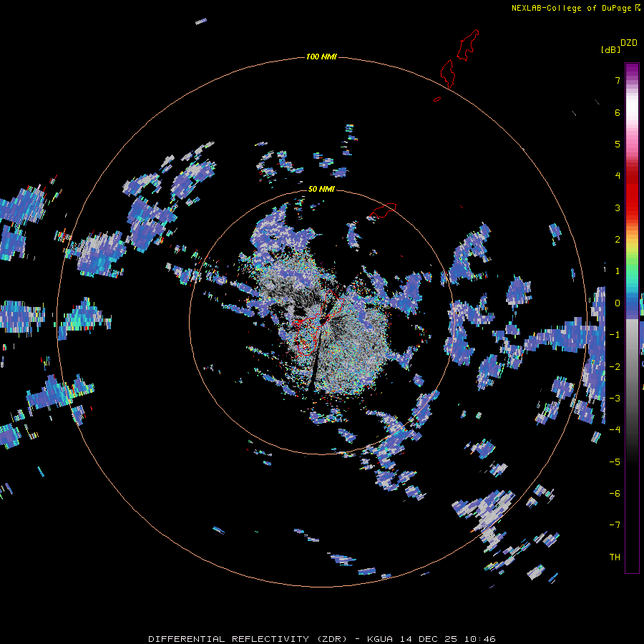Click the -6 value on the ZDR scale
This screenshot has width=644, height=644.
click(615, 494)
